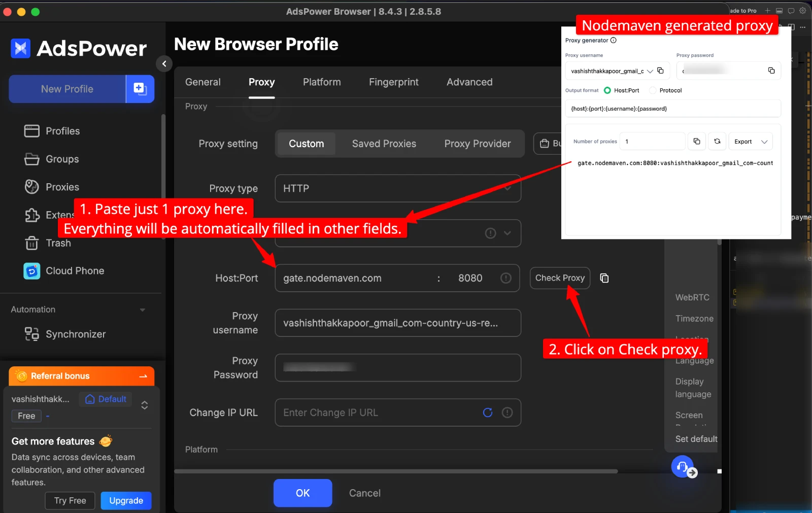Viewport: 812px width, 513px height.
Task: Switch to the Proxy tab
Action: coord(262,82)
